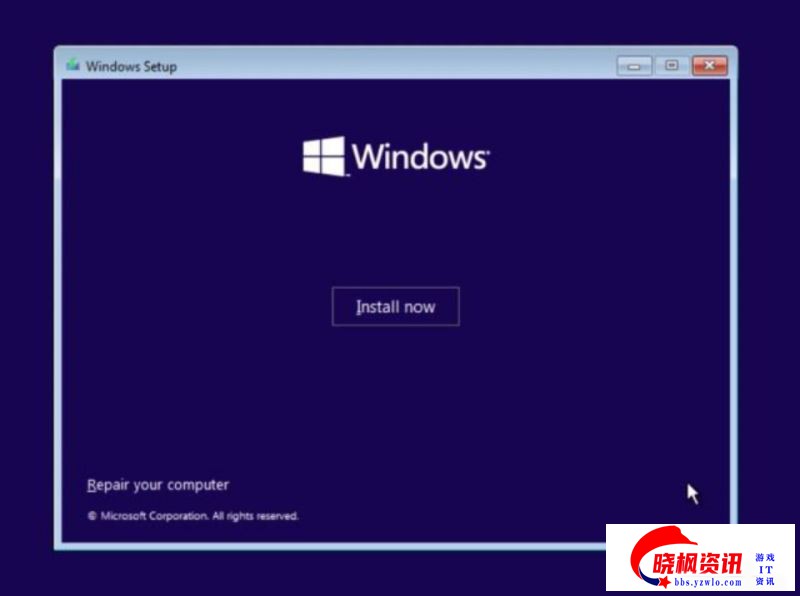The image size is (800, 596).
Task: Click the "Windows Setup" title text
Action: 131,66
